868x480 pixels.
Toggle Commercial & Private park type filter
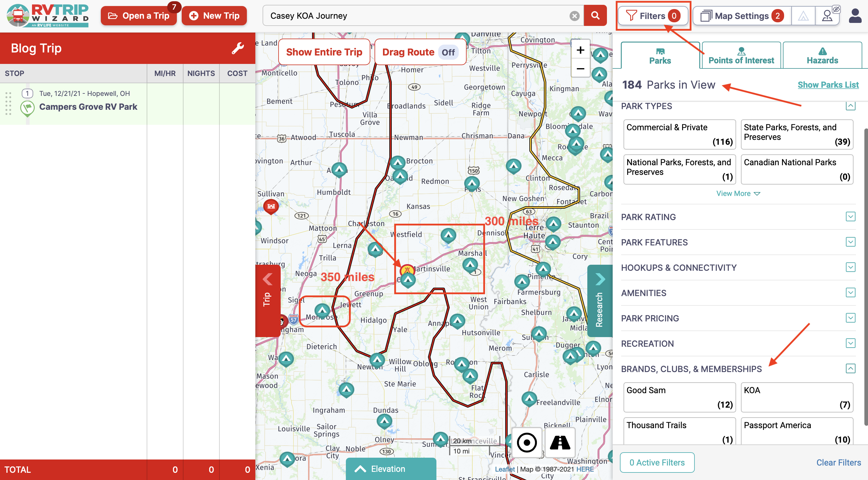point(679,134)
